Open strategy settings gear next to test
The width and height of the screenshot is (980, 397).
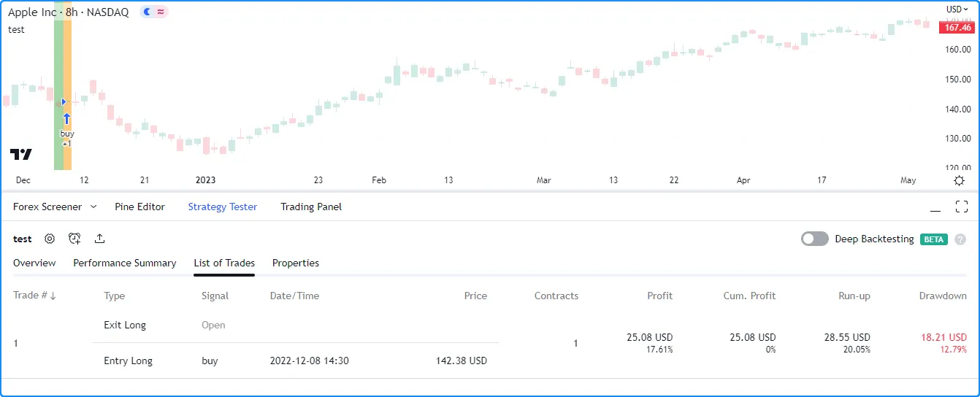point(50,239)
